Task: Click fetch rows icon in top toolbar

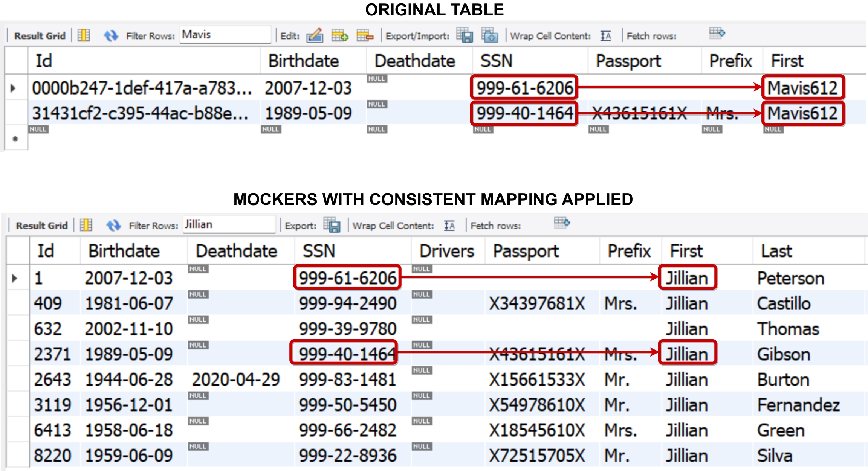Action: [x=717, y=34]
